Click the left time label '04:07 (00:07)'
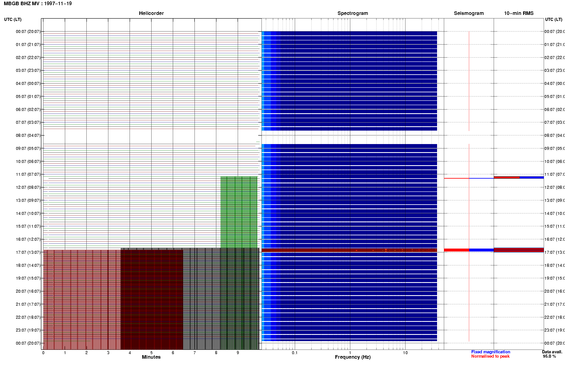This screenshot has height=368, width=588. [28, 83]
